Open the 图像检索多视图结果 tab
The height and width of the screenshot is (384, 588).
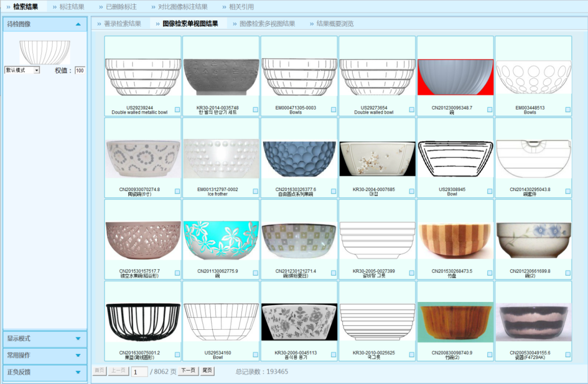pyautogui.click(x=267, y=24)
